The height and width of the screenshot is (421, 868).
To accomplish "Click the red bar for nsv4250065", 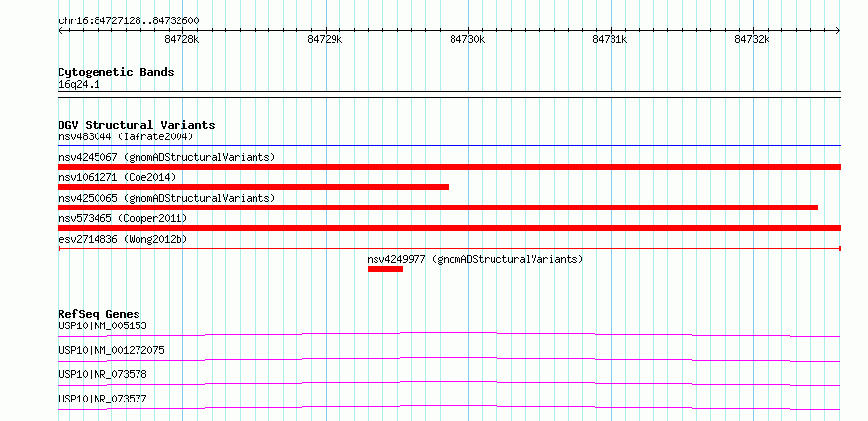I will click(438, 208).
